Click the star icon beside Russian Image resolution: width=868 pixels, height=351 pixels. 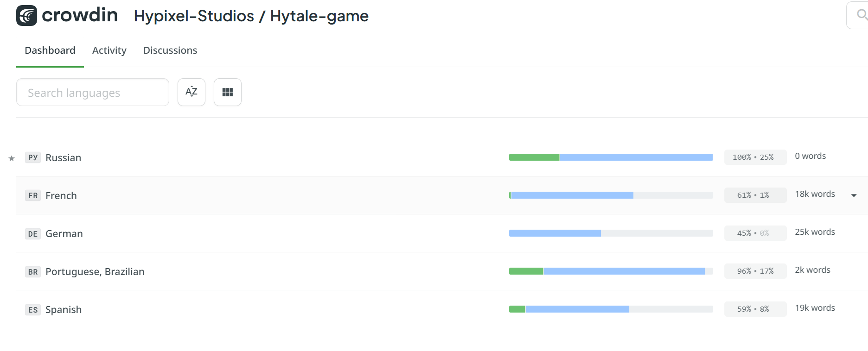point(12,158)
